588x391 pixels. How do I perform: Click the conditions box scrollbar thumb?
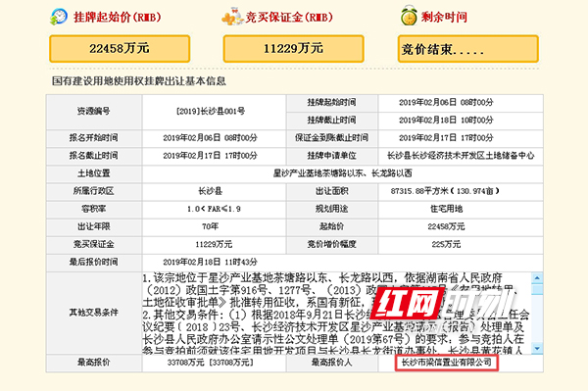click(x=537, y=289)
